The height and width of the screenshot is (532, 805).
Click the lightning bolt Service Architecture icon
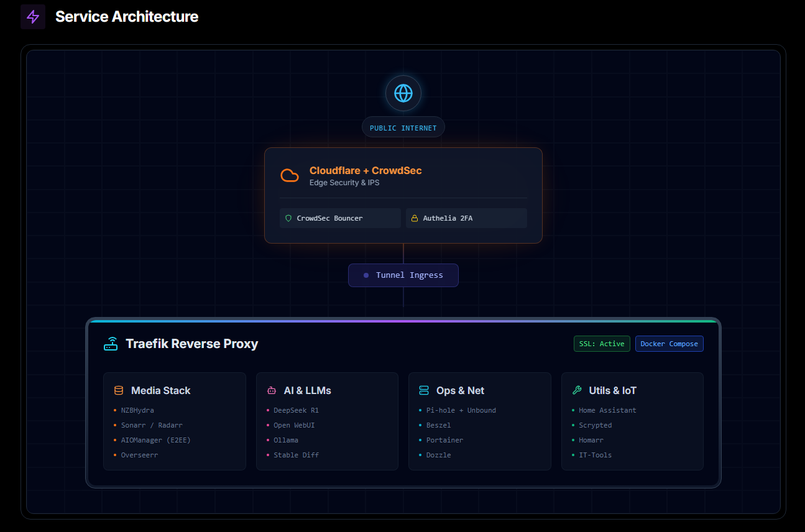point(33,17)
